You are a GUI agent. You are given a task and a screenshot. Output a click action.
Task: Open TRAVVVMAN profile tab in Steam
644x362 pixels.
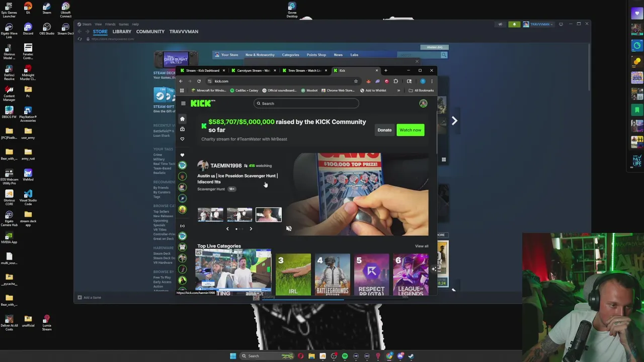184,32
